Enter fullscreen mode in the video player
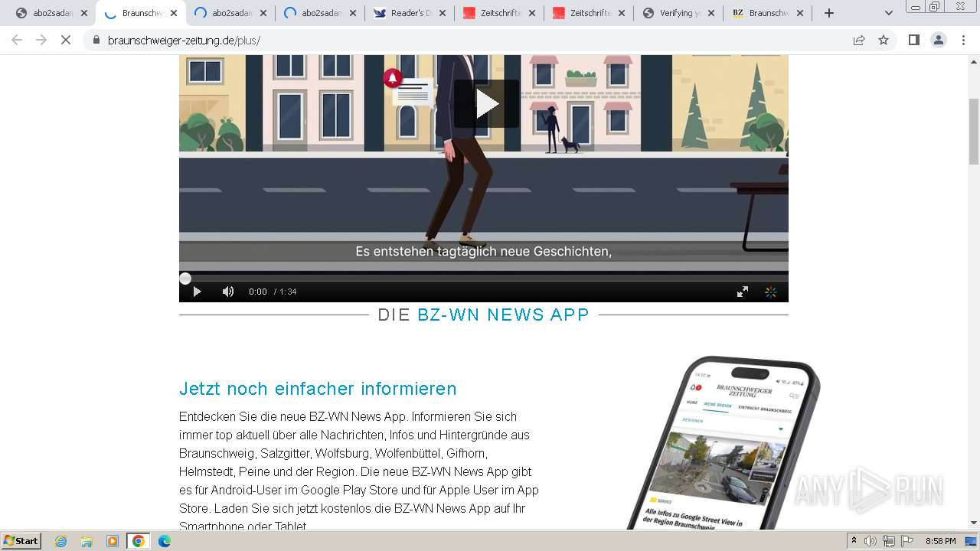980x551 pixels. (x=742, y=292)
